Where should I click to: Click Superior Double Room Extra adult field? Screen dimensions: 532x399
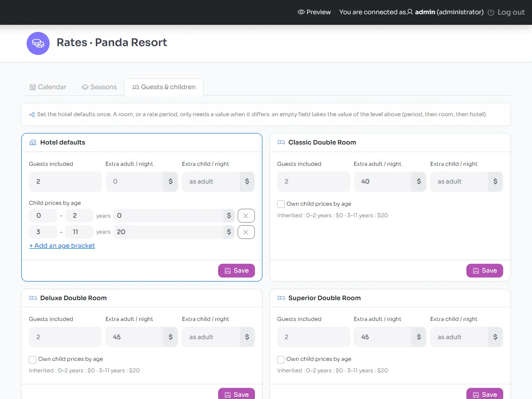(383, 337)
